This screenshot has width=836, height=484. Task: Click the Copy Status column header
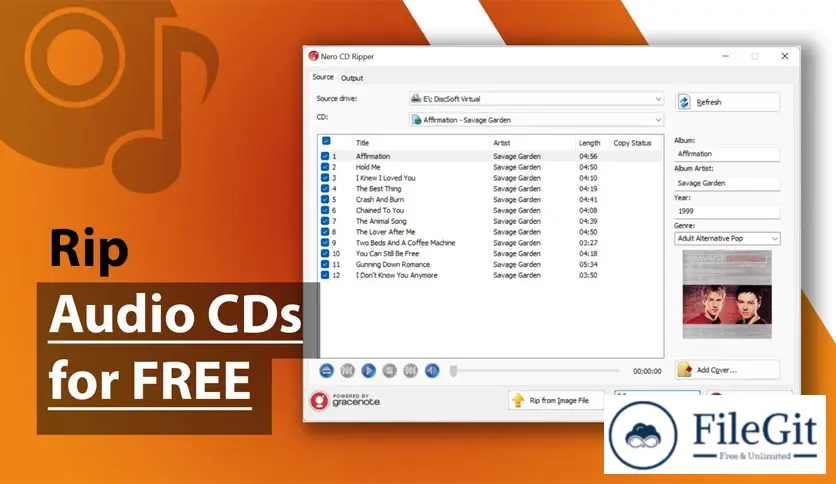pos(632,143)
